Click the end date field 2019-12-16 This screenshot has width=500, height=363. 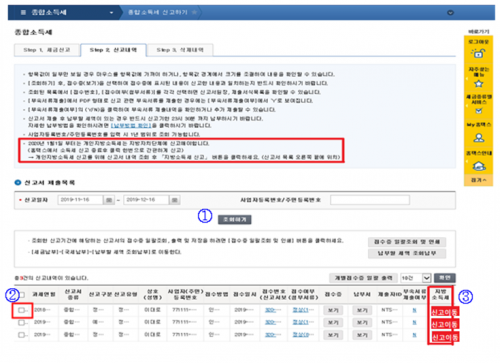[x=146, y=200]
